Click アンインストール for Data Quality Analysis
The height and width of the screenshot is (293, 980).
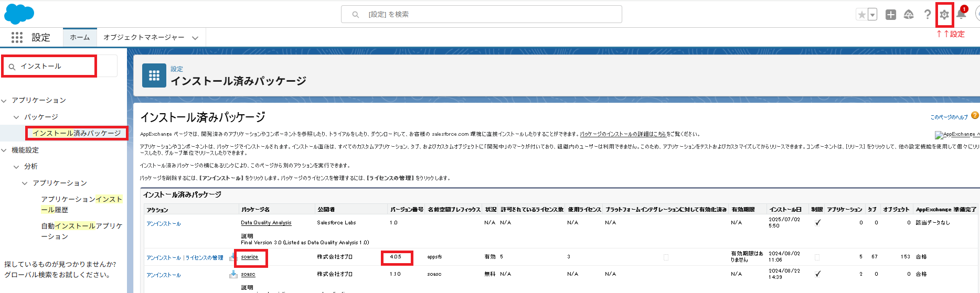(164, 224)
